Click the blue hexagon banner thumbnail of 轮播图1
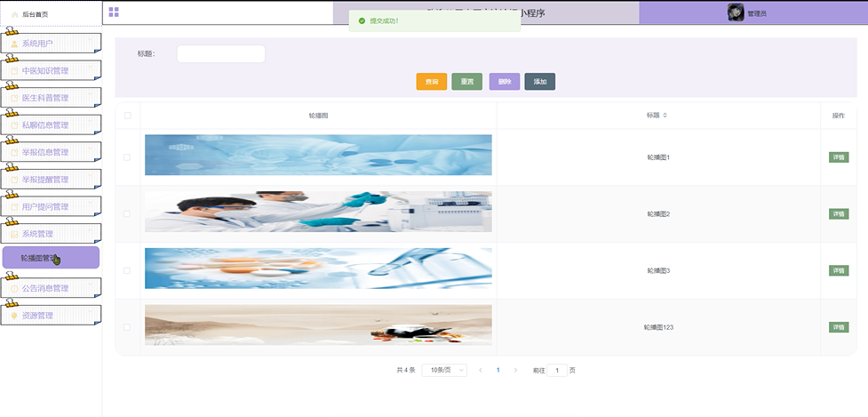This screenshot has width=868, height=417. [x=318, y=155]
